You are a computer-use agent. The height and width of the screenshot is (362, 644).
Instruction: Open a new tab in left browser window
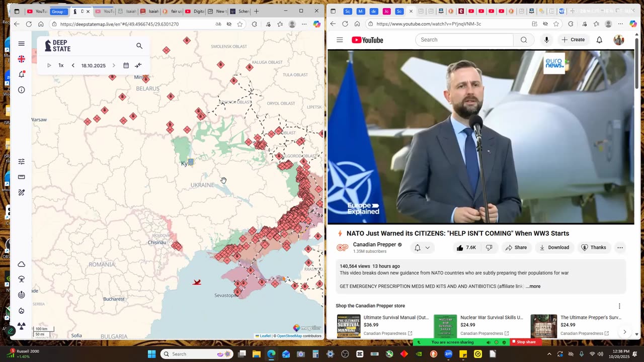click(x=256, y=11)
